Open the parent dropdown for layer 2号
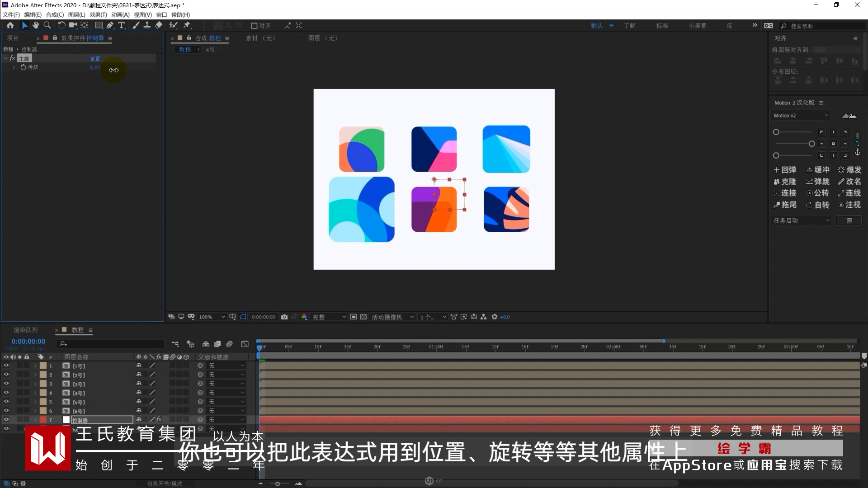This screenshot has height=488, width=868. tap(226, 375)
